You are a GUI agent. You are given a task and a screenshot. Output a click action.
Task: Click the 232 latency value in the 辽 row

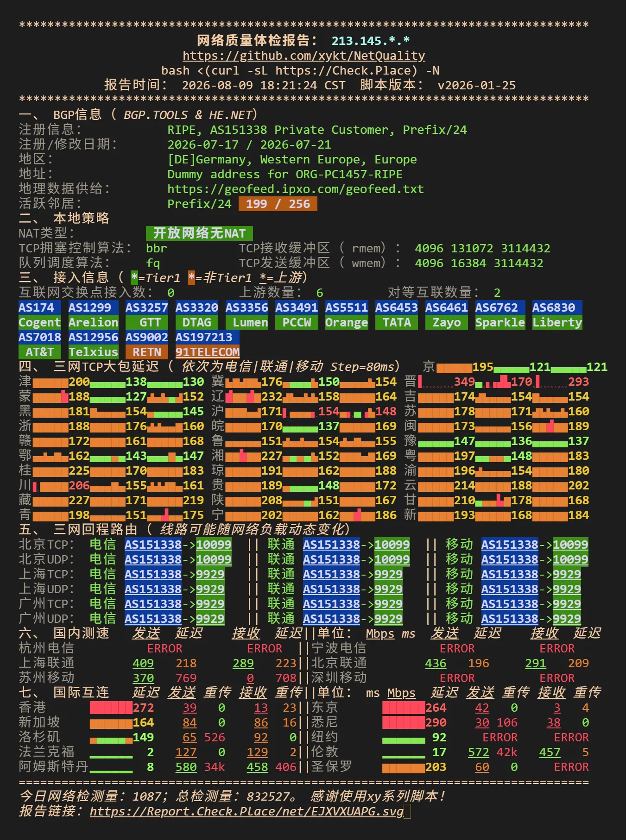click(x=272, y=396)
